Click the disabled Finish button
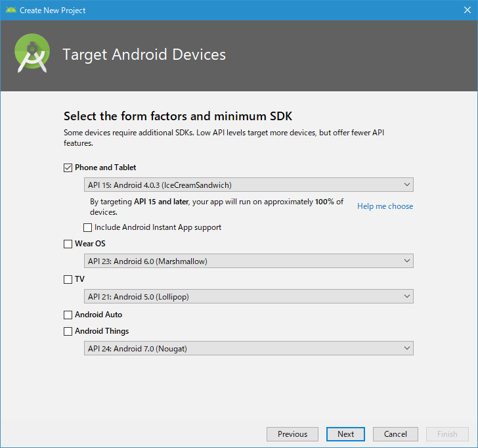Image resolution: width=478 pixels, height=448 pixels. point(447,434)
